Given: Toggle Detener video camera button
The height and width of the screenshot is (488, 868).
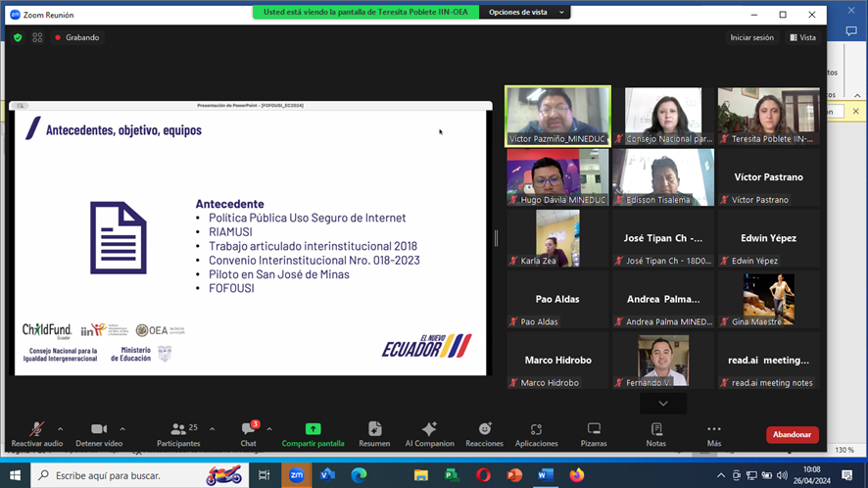Looking at the screenshot, I should (x=98, y=430).
